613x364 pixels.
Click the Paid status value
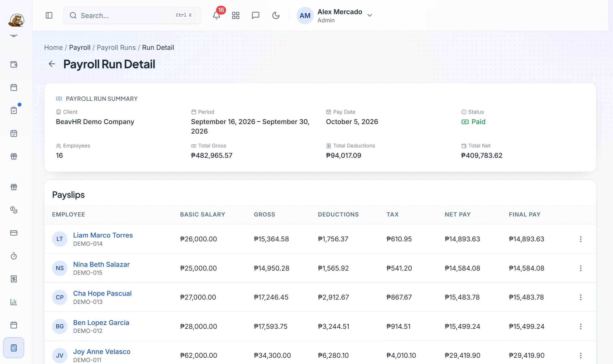click(x=473, y=122)
